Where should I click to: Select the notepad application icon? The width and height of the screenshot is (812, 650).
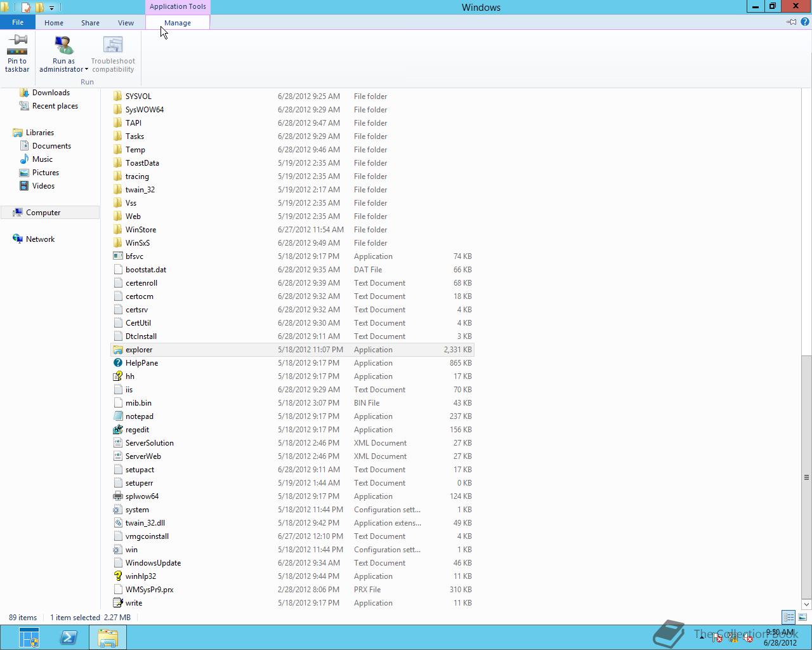pos(117,416)
